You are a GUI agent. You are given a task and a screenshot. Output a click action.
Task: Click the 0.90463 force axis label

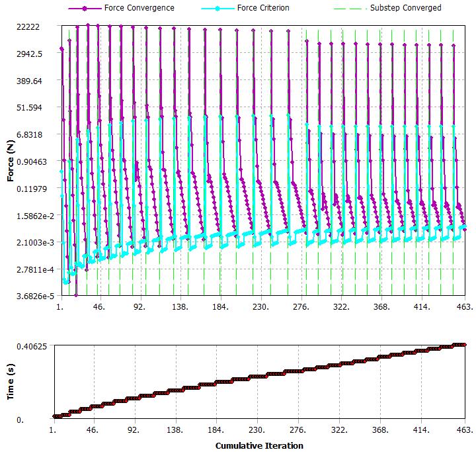[x=32, y=161]
